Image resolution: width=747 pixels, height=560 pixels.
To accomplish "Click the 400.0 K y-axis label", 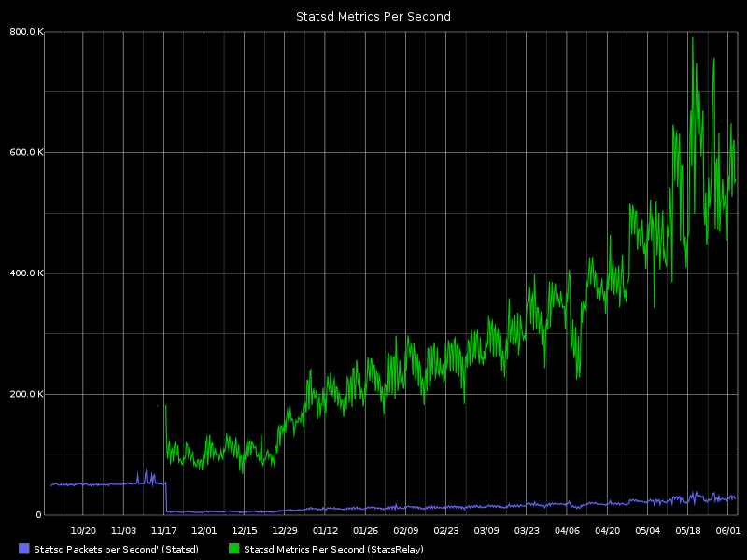I will 27,273.
